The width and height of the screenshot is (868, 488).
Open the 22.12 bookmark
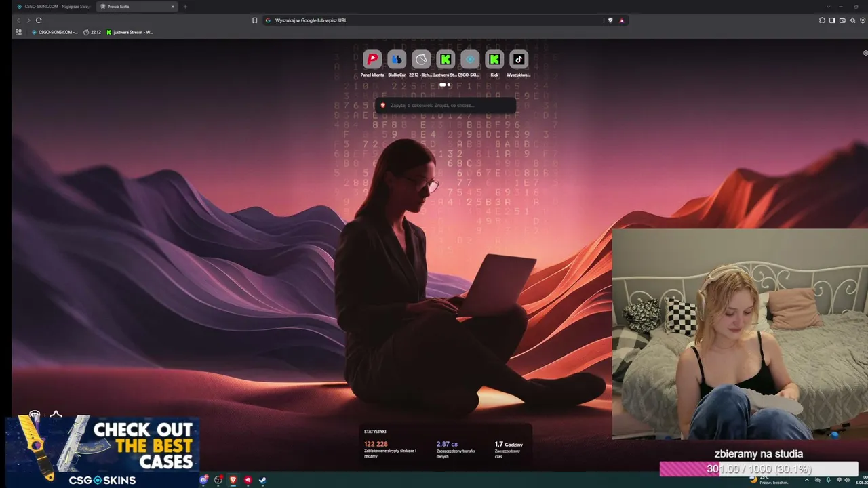click(92, 32)
